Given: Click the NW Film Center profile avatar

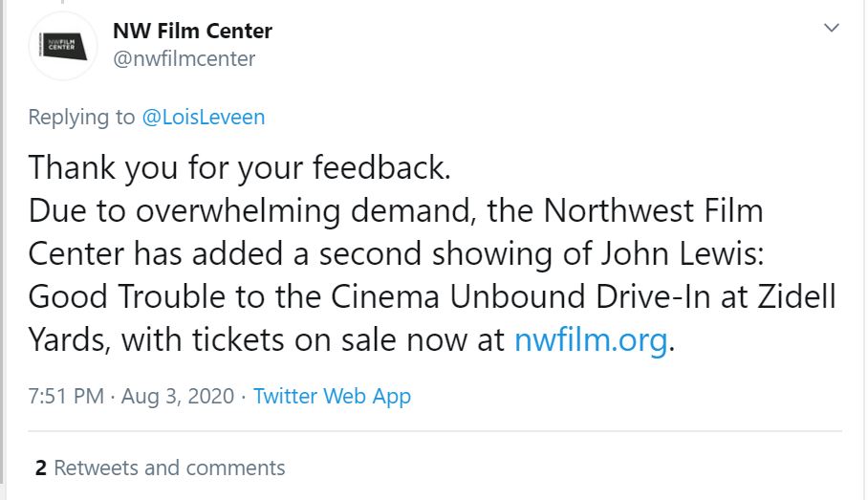Looking at the screenshot, I should click(63, 45).
